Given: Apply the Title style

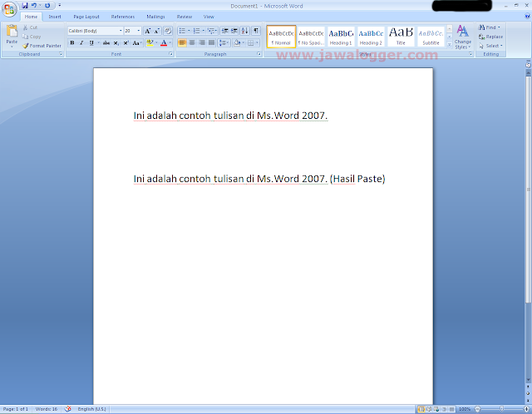Looking at the screenshot, I should click(x=401, y=37).
